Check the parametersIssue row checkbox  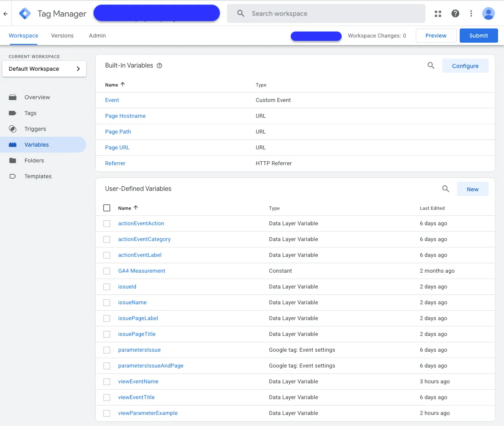coord(107,350)
